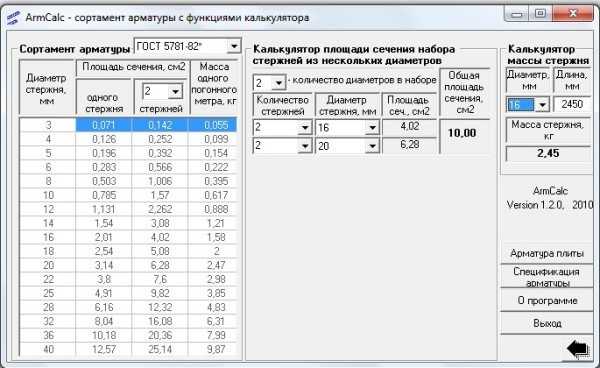
Task: Open Спецификация арматуры
Action: coord(547,276)
